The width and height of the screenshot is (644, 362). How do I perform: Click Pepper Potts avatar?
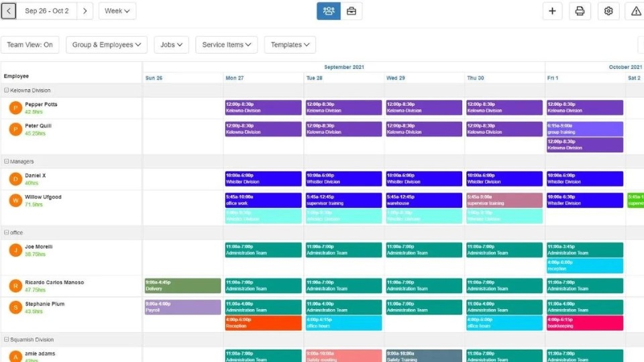tap(15, 108)
